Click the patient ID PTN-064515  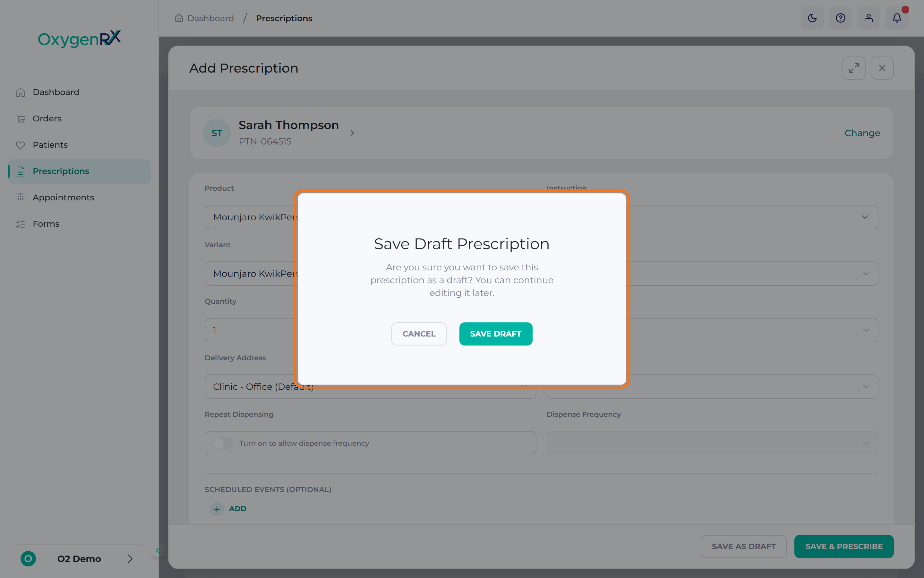265,141
